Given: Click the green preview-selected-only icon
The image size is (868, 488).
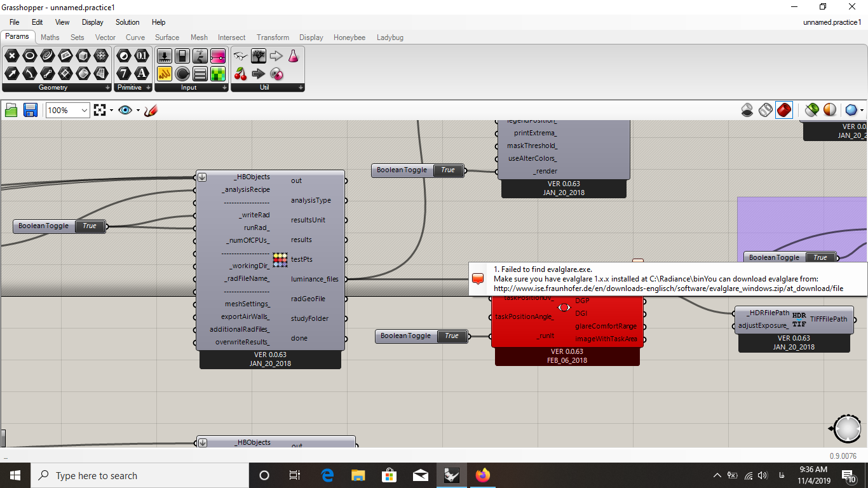Looking at the screenshot, I should coord(811,111).
